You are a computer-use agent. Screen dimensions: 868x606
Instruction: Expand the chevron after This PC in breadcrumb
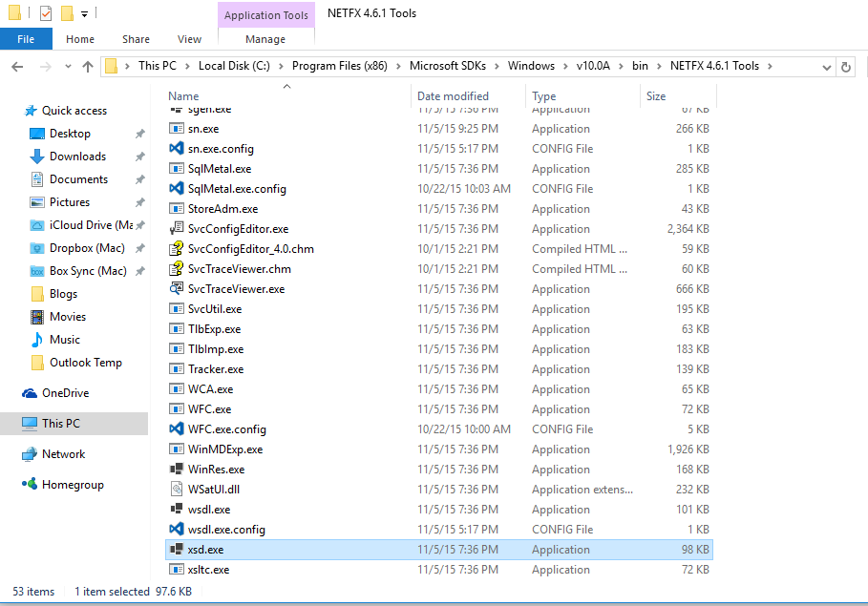187,67
